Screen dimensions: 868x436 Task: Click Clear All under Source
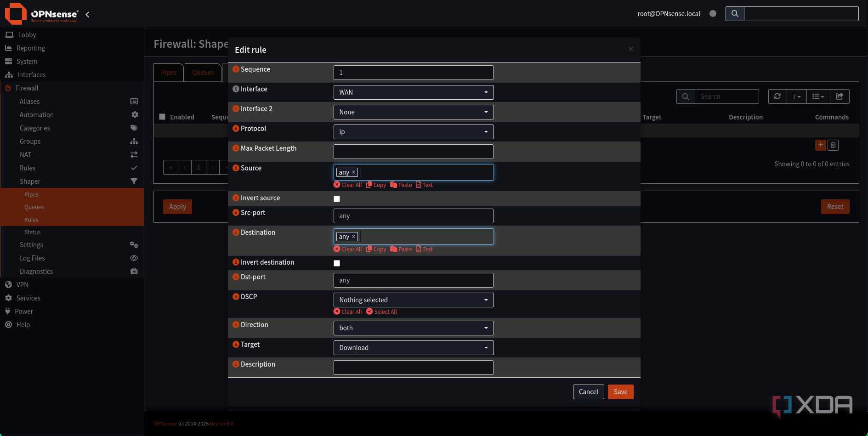pyautogui.click(x=348, y=185)
